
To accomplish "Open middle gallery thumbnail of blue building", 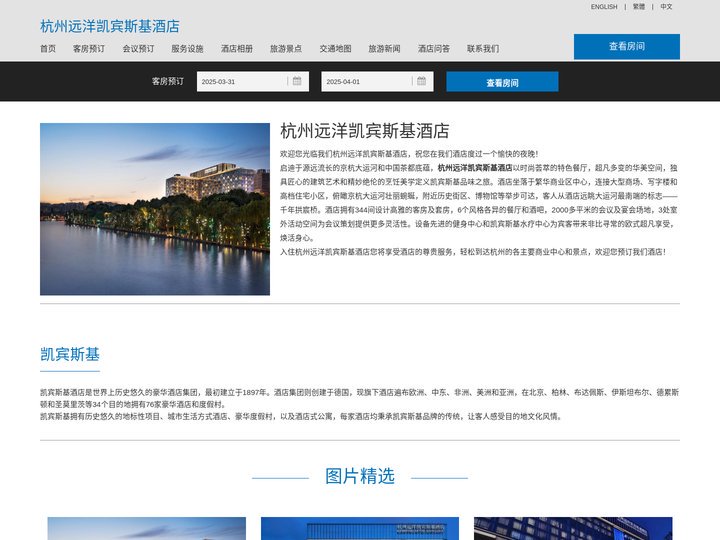I will [360, 529].
